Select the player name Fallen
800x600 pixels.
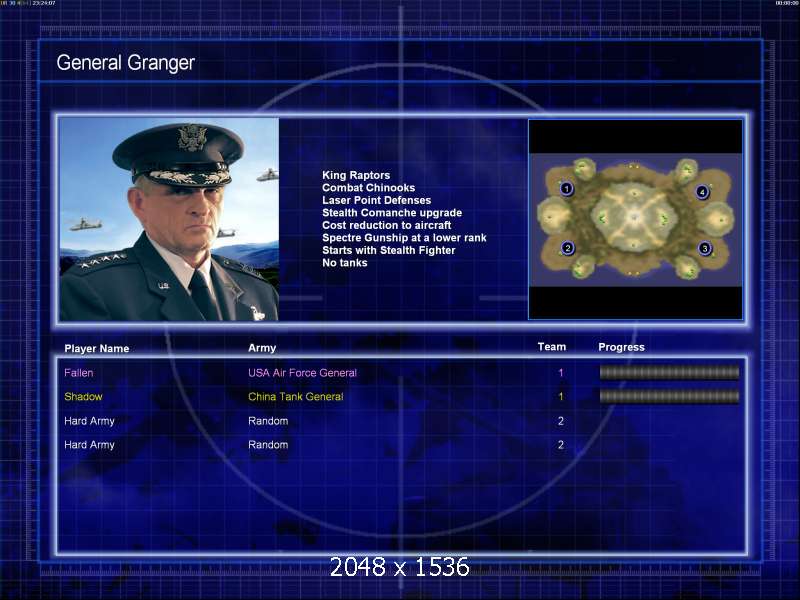79,373
